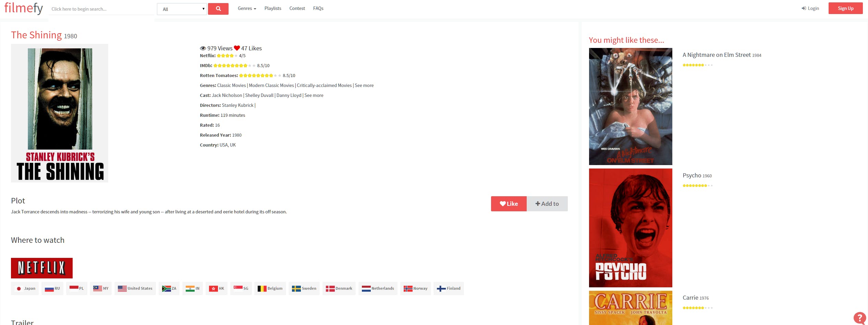Open director Stanley Kubrick link

click(x=238, y=105)
